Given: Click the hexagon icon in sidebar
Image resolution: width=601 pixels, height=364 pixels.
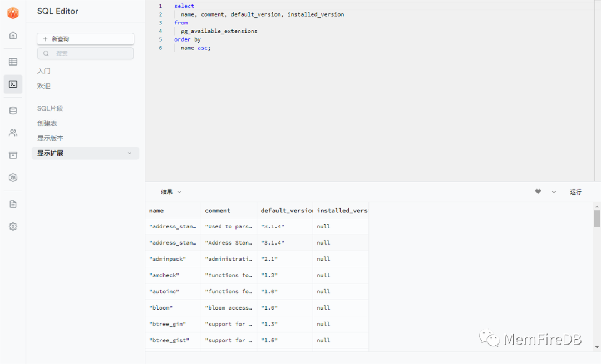Looking at the screenshot, I should click(x=13, y=178).
